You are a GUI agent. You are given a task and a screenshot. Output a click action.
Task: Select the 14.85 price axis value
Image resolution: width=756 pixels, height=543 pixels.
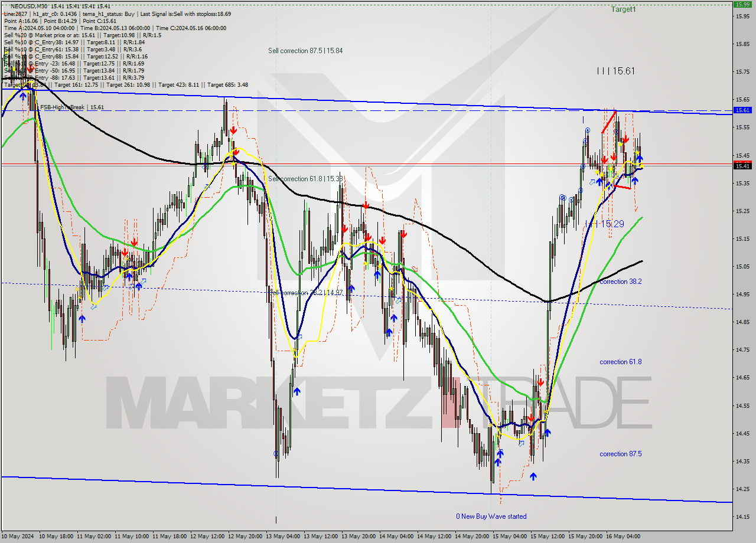pyautogui.click(x=742, y=322)
